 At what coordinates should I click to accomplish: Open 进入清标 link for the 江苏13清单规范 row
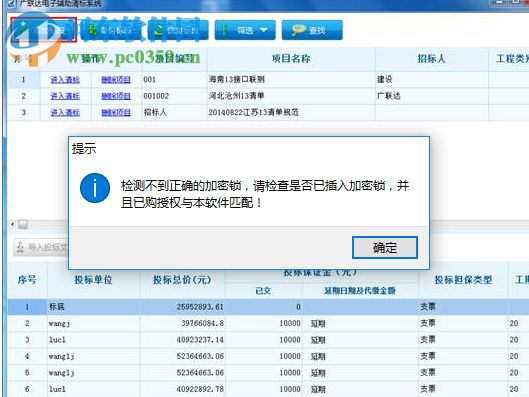tap(65, 112)
